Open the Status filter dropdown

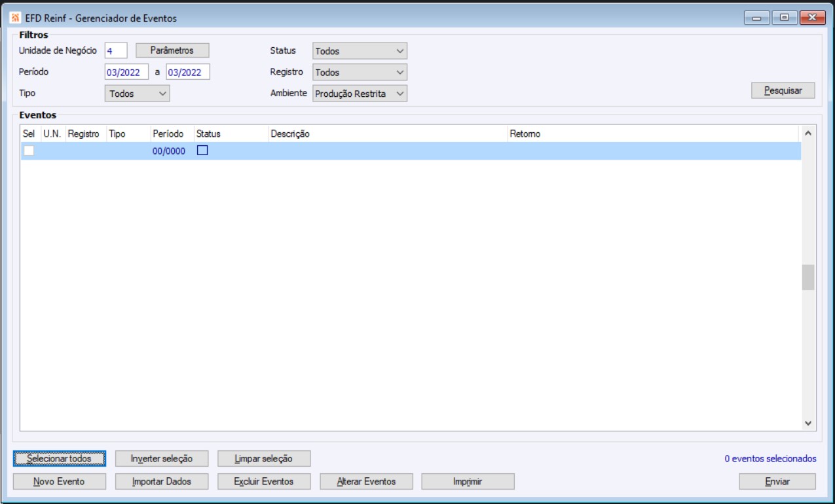click(x=360, y=51)
